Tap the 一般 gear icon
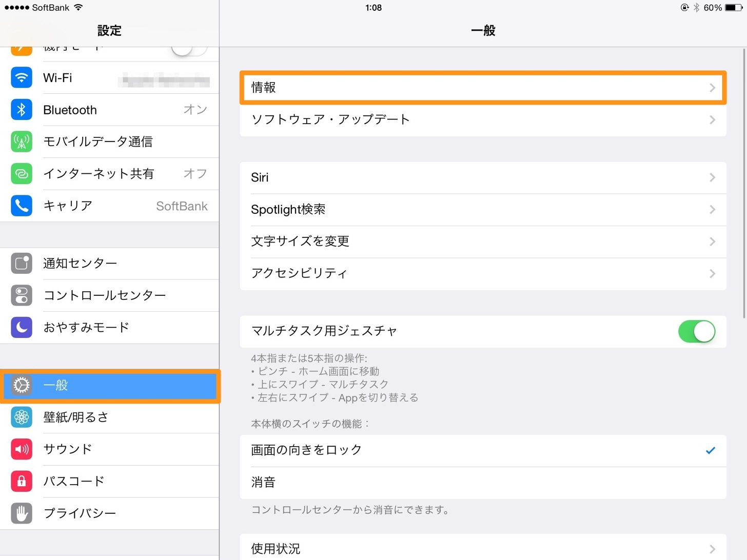 coord(22,385)
